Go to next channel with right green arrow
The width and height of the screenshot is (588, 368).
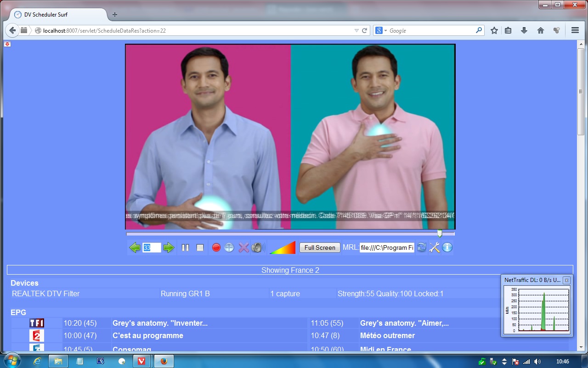169,248
